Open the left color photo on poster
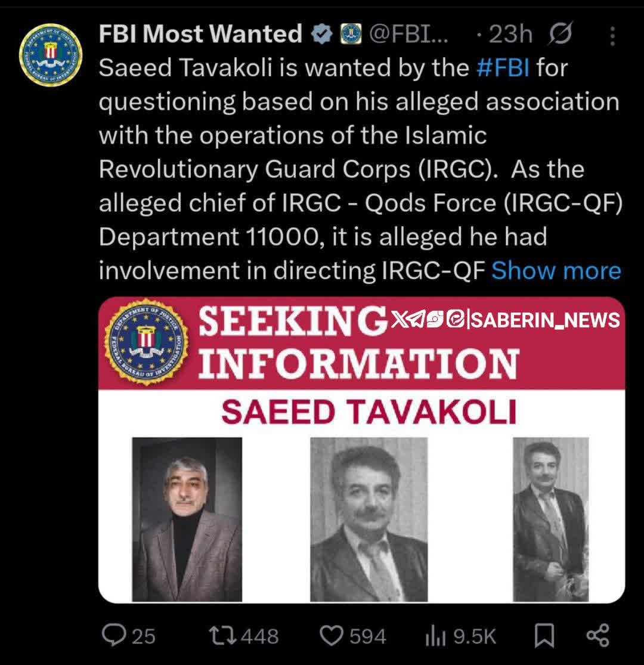This screenshot has width=644, height=665. pyautogui.click(x=187, y=519)
